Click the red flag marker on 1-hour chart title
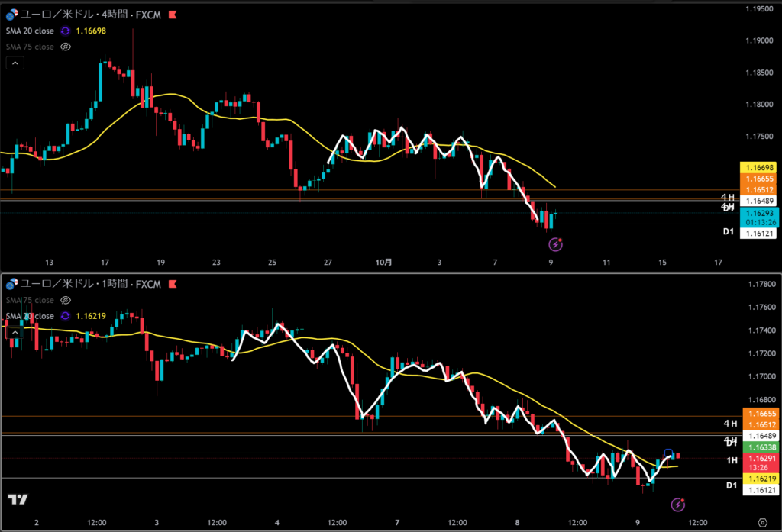782x532 pixels. (173, 284)
